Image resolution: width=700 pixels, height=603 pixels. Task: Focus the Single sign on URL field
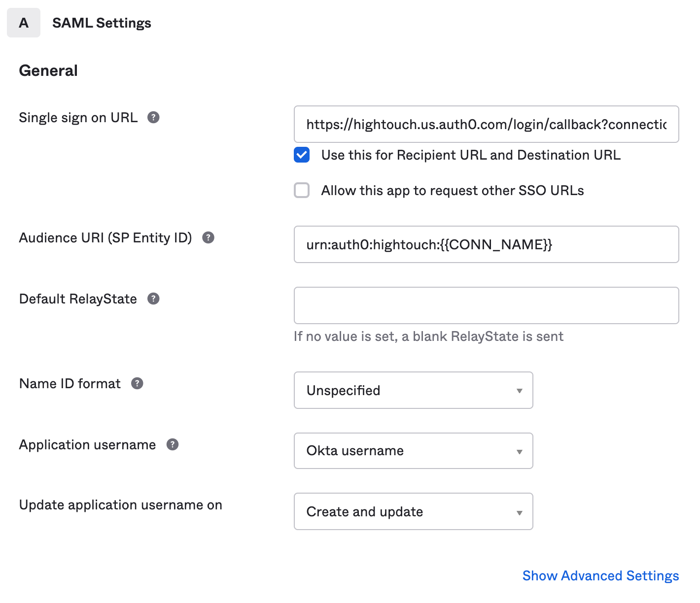point(487,124)
